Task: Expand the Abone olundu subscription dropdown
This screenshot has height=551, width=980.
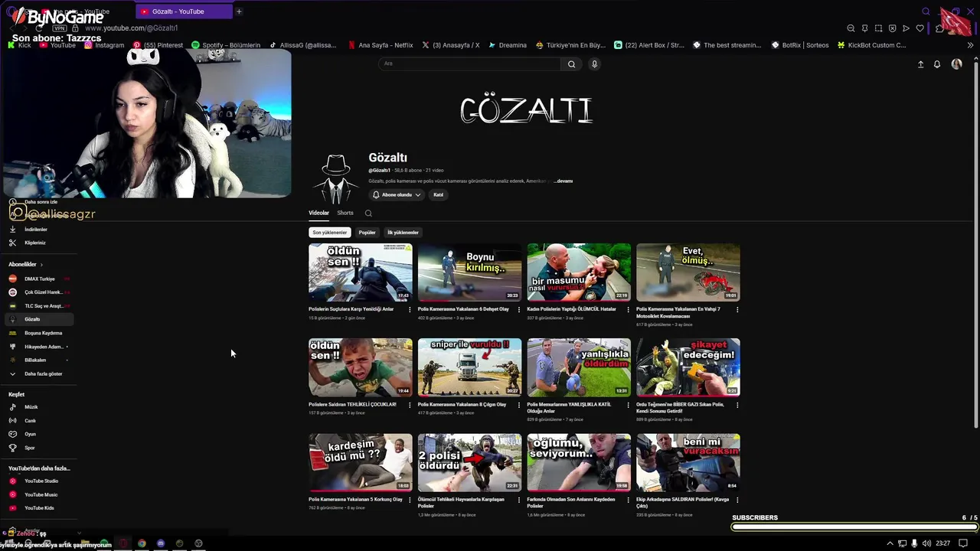Action: point(397,195)
